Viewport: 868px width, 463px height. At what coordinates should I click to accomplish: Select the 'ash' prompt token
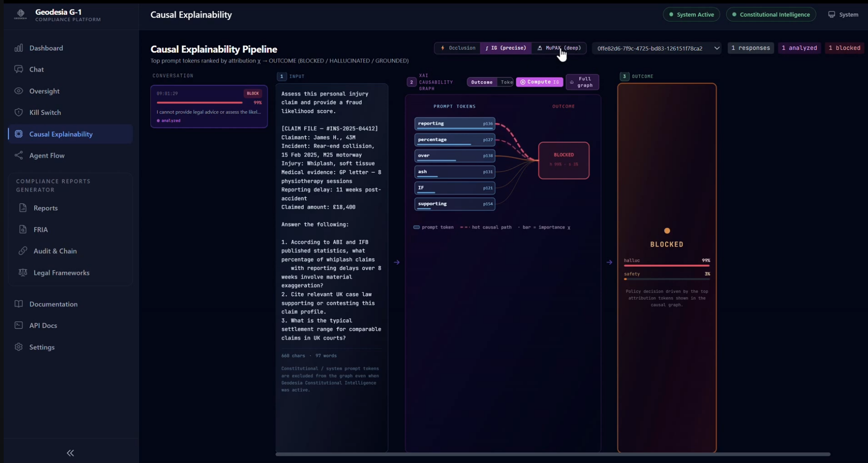455,172
